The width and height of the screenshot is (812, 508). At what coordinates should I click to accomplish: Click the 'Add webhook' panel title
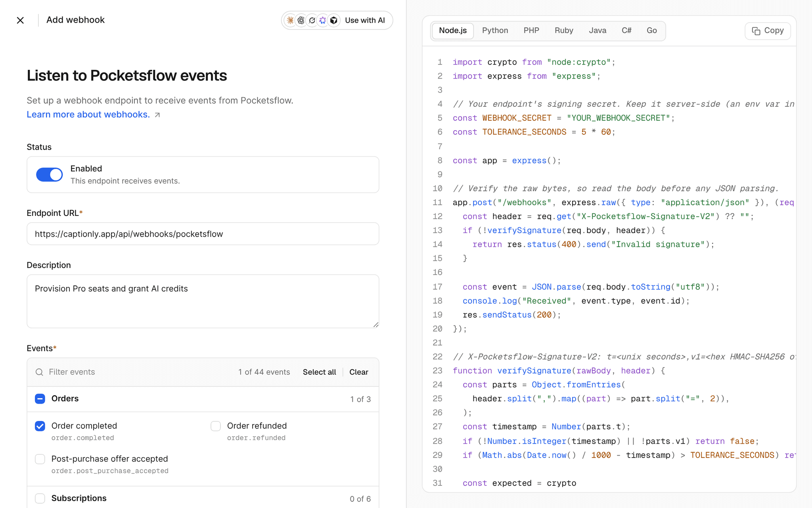(x=75, y=20)
